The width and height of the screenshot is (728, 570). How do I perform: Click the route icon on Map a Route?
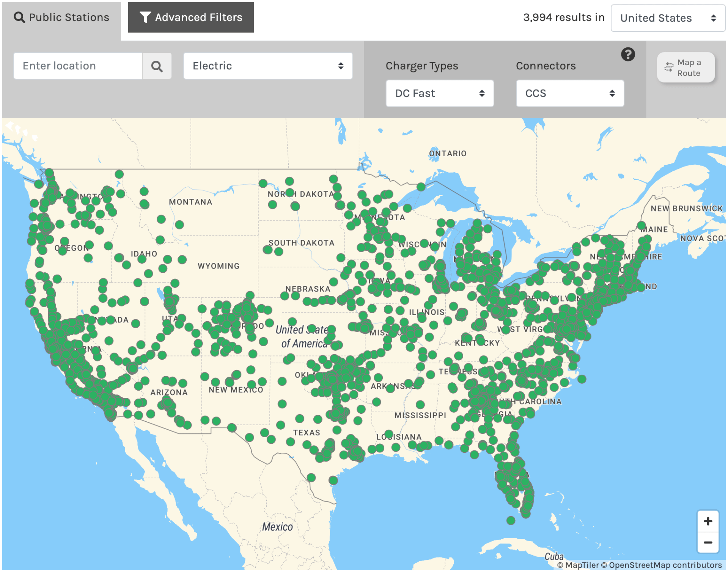(668, 67)
